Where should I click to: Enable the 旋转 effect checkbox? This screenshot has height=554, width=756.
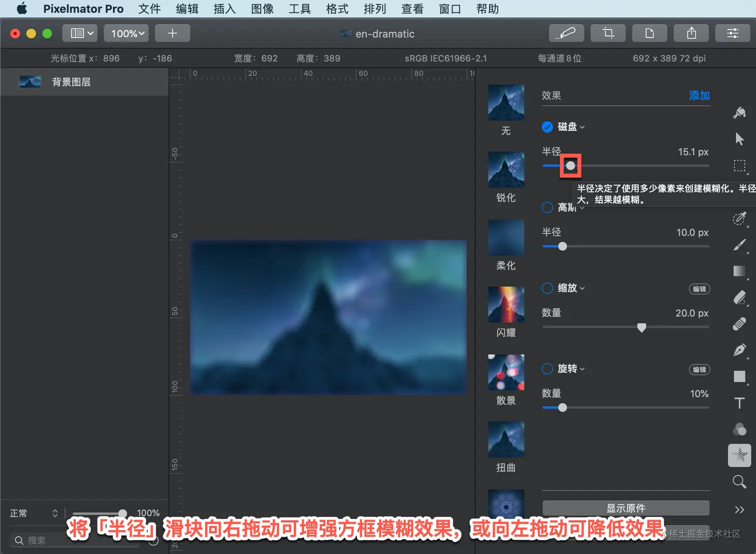coord(547,369)
